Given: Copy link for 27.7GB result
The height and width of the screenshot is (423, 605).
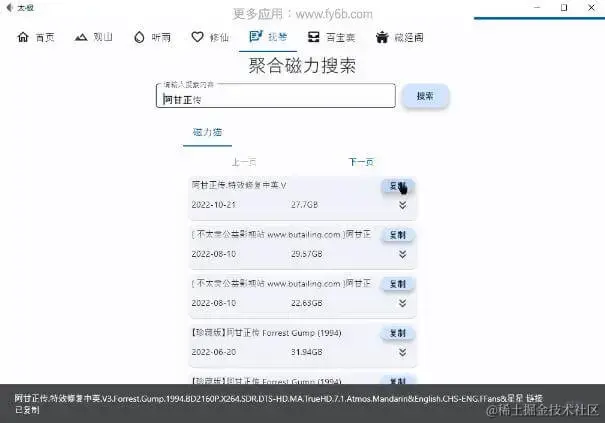Looking at the screenshot, I should (398, 186).
